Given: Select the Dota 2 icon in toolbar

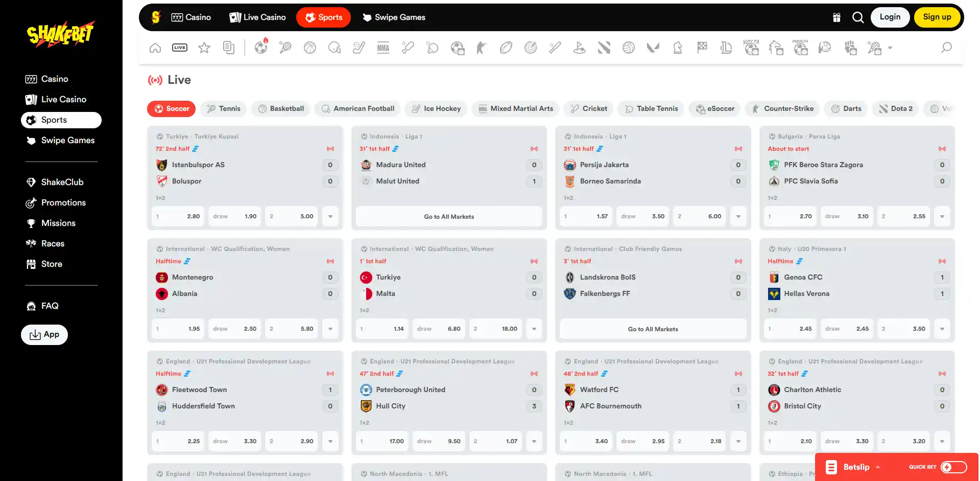Looking at the screenshot, I should tap(604, 48).
